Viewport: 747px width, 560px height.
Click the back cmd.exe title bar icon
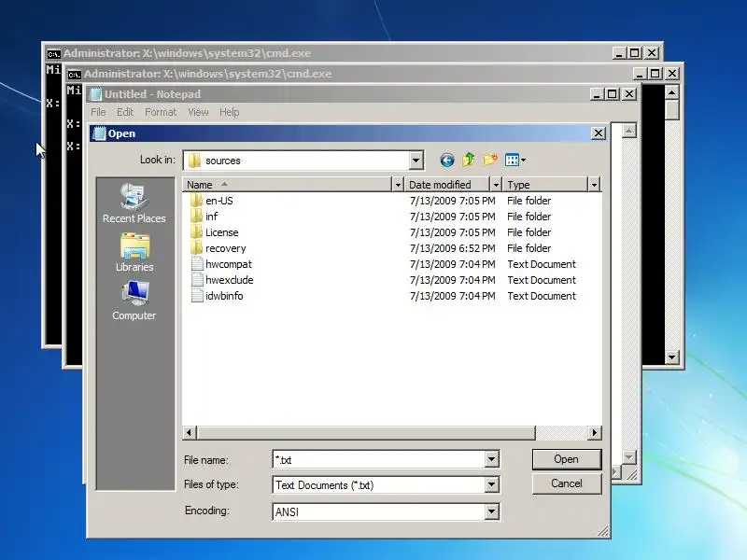pyautogui.click(x=53, y=53)
